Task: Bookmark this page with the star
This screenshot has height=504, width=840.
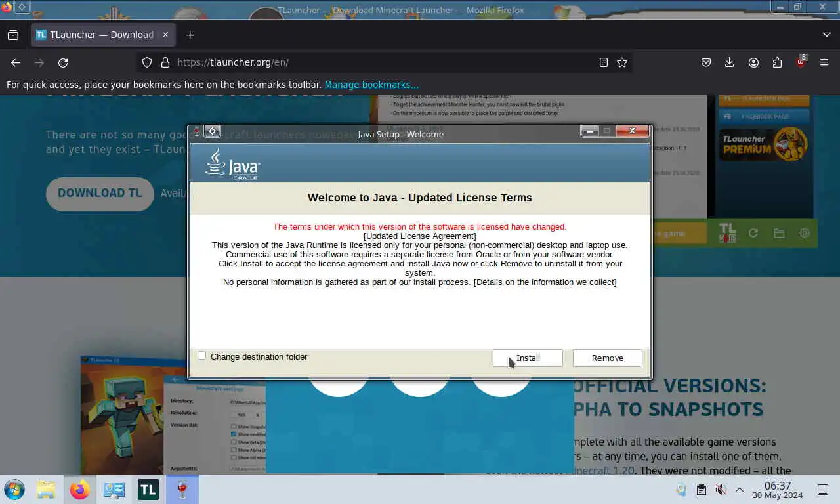Action: (622, 62)
